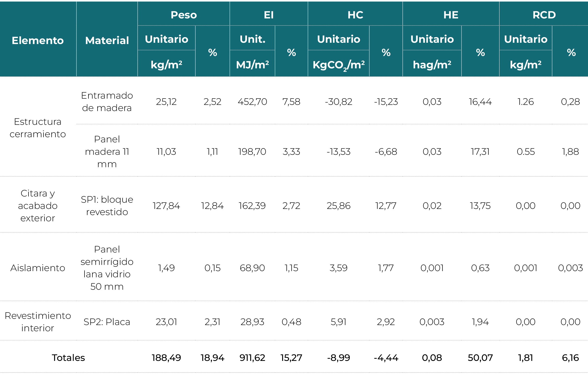Select the MJ/m² unit header
The height and width of the screenshot is (383, 588).
[x=252, y=65]
